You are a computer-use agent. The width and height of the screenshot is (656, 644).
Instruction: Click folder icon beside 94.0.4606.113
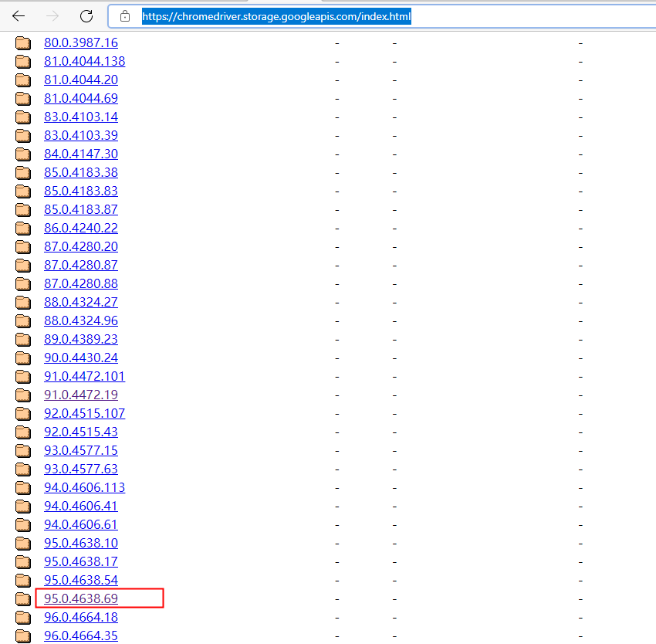[x=23, y=487]
